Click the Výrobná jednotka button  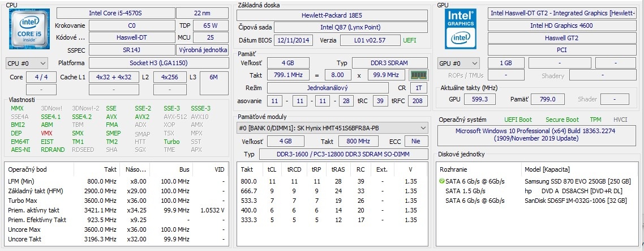[203, 50]
